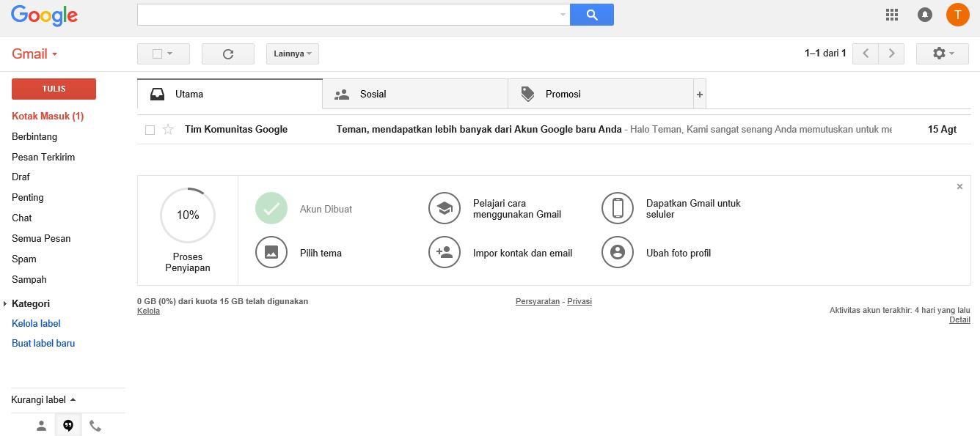Open Google Apps grid icon
Viewport: 980px width, 436px height.
point(892,14)
